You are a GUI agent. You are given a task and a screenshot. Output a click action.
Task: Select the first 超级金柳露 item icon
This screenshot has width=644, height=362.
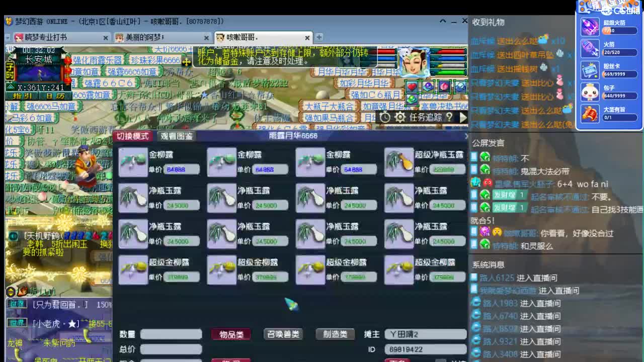pos(133,270)
